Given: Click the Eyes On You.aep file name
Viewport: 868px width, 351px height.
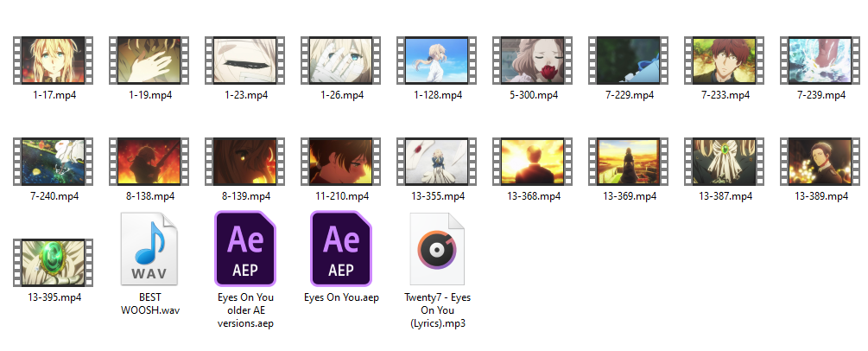Looking at the screenshot, I should [x=341, y=297].
